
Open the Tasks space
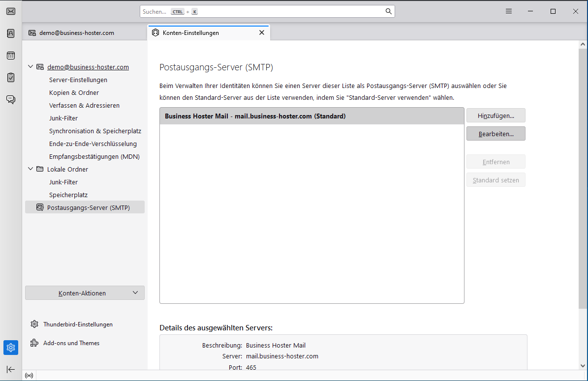pyautogui.click(x=11, y=78)
